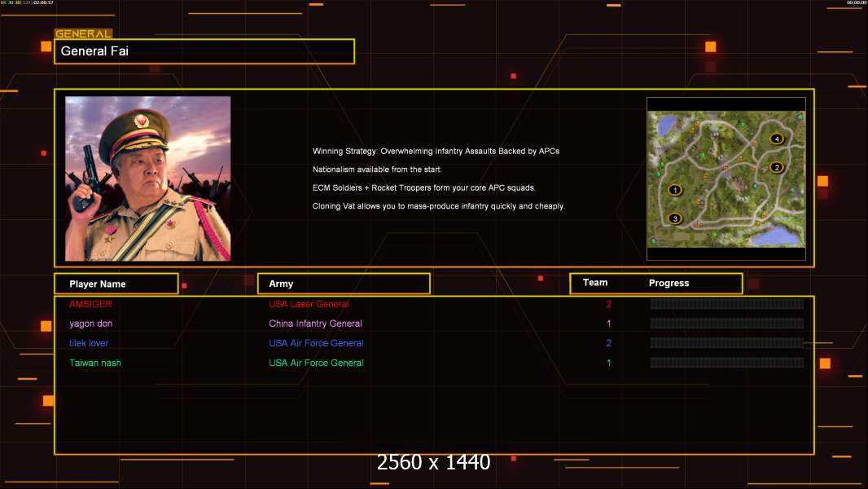Click start position marker 2 on minimap
The width and height of the screenshot is (868, 489).
776,167
